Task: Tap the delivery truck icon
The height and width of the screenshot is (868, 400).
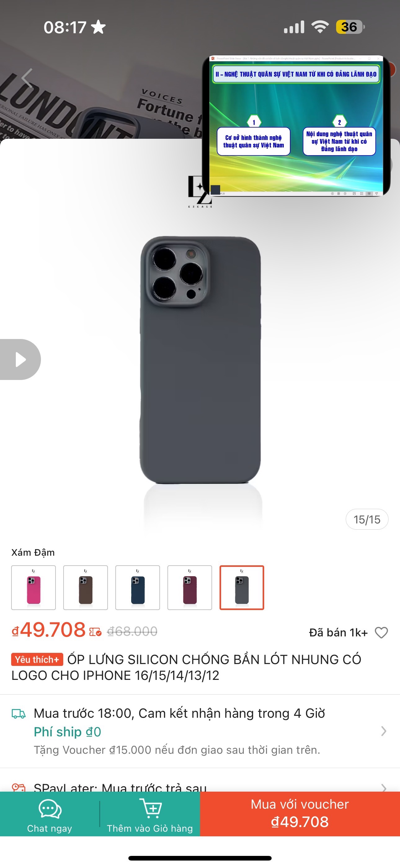Action: coord(19,714)
